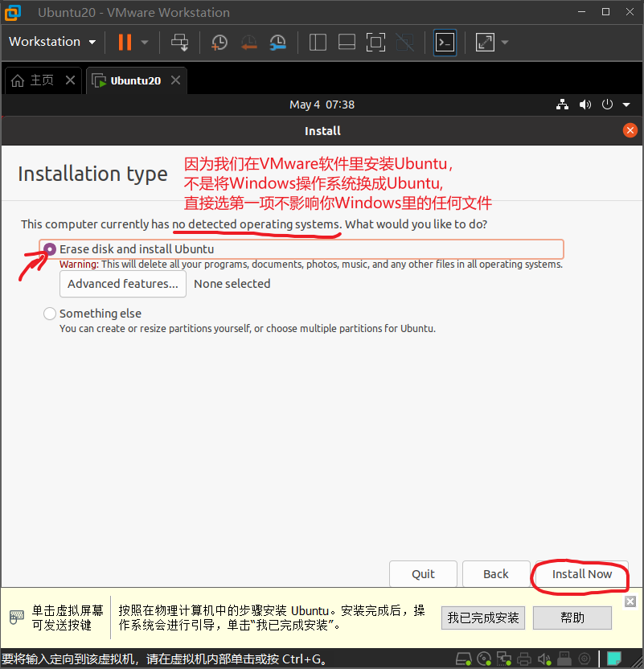Click the VMware Workstation logo icon

pos(13,12)
